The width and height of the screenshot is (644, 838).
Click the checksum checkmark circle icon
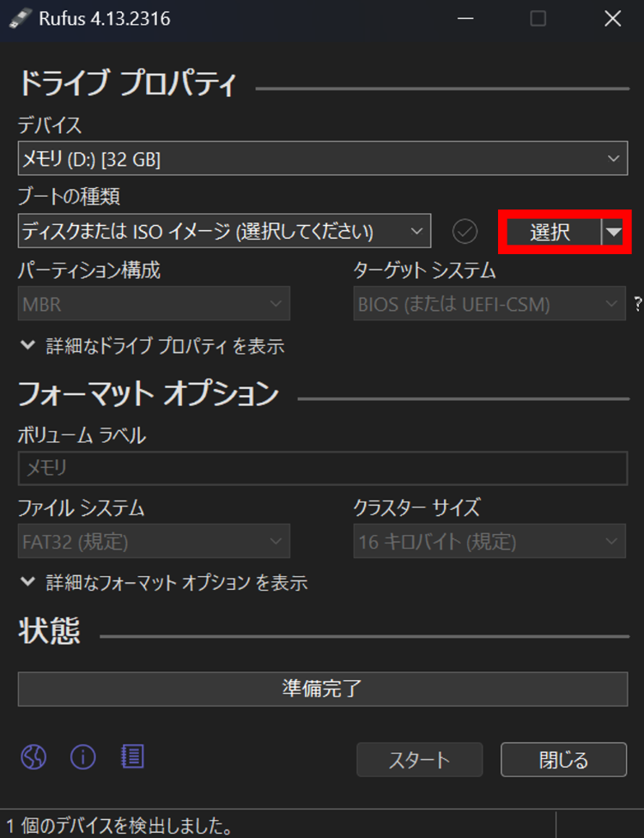tap(465, 232)
